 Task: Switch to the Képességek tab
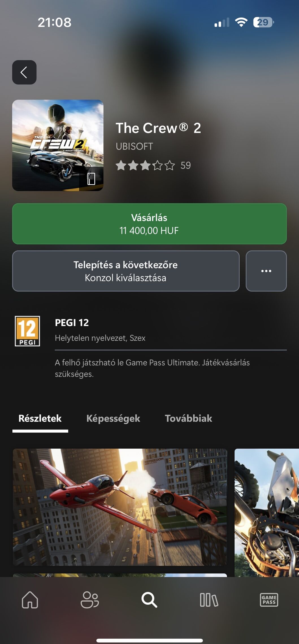113,418
